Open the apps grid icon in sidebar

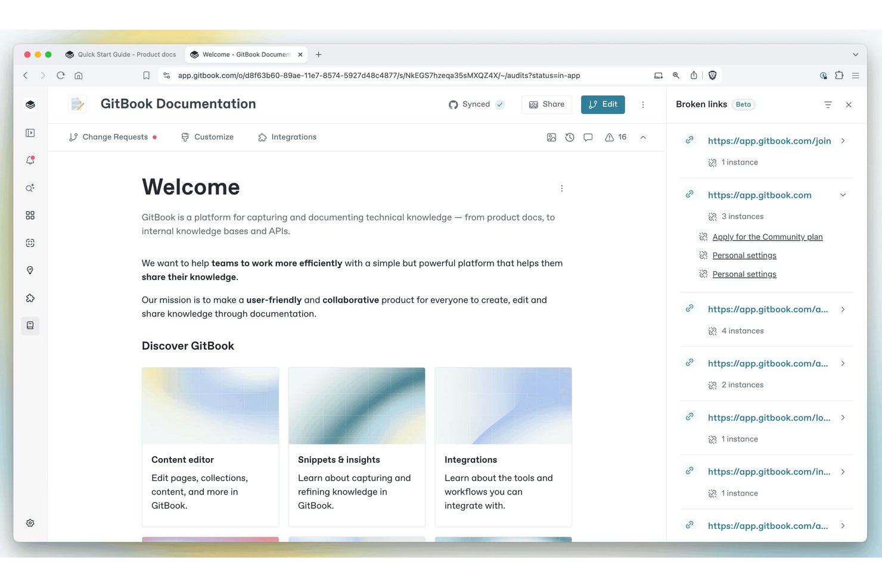30,215
